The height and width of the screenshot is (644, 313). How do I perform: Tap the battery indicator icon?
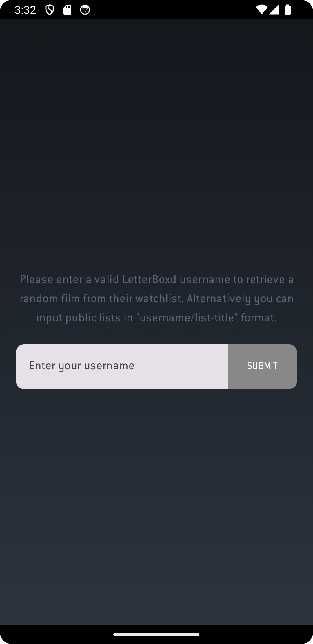[287, 10]
